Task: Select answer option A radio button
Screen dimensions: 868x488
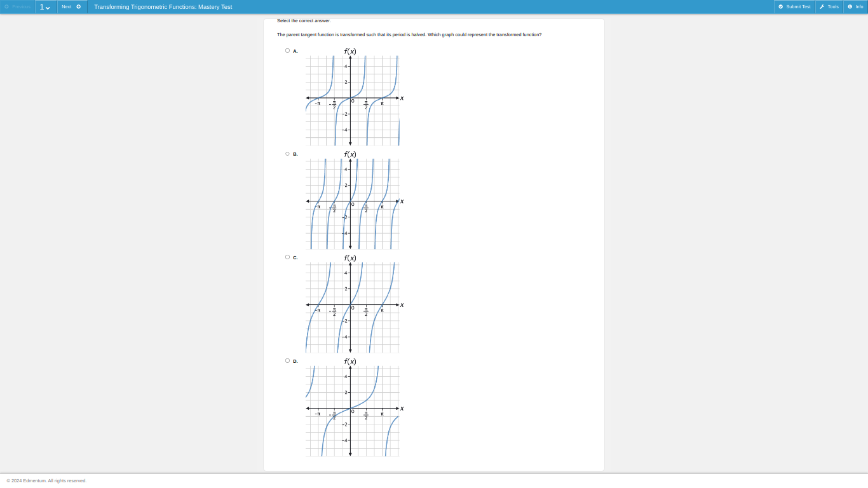Action: click(287, 51)
